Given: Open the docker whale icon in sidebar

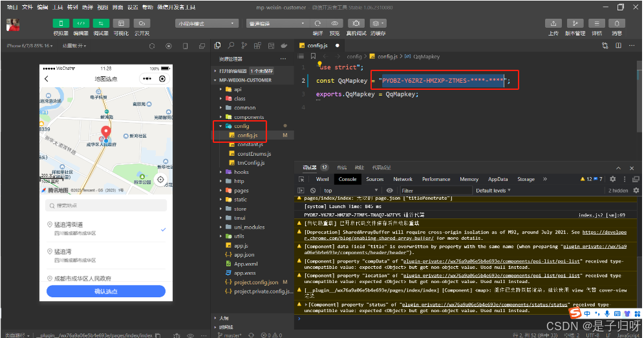Looking at the screenshot, I should pos(284,46).
